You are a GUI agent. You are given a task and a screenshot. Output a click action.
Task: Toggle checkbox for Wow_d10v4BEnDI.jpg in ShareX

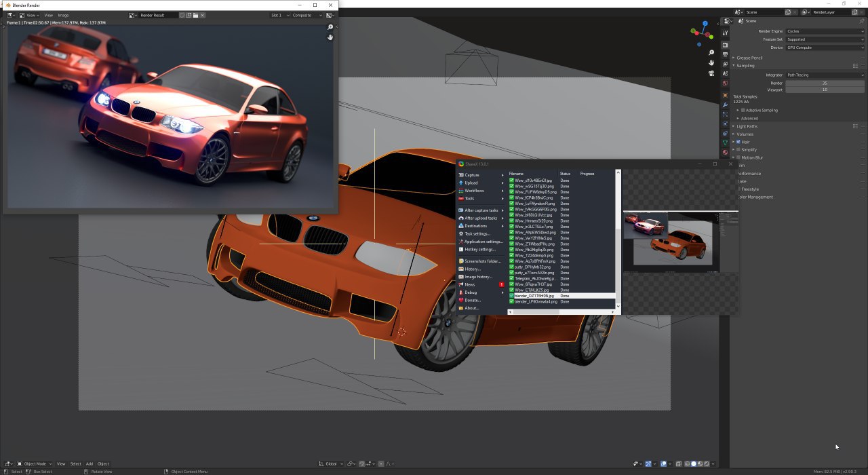coord(511,180)
